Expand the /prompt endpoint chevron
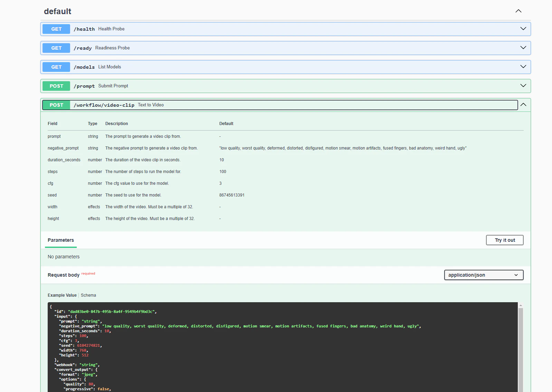The image size is (552, 392). 523,86
